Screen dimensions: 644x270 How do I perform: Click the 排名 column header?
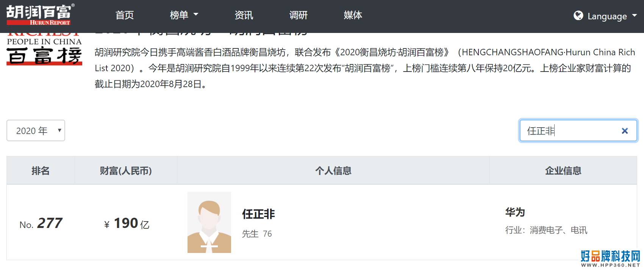[41, 171]
